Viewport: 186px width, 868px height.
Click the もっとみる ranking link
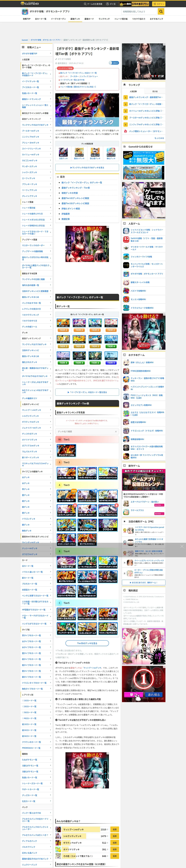pos(159,138)
